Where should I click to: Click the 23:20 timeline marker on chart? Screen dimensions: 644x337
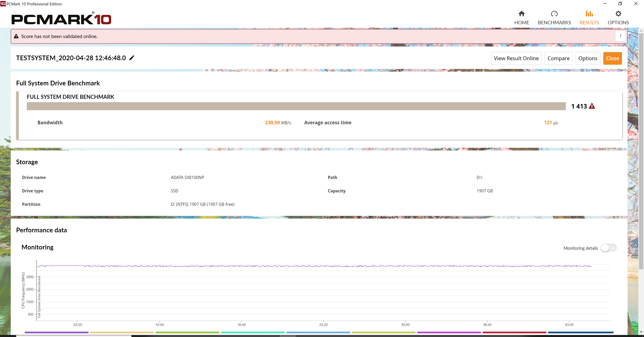pos(323,324)
